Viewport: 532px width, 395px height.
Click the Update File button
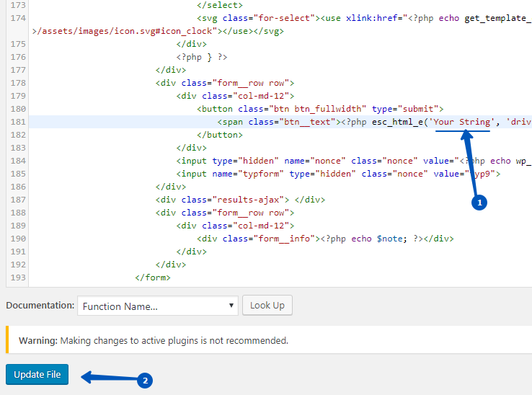[x=37, y=375]
